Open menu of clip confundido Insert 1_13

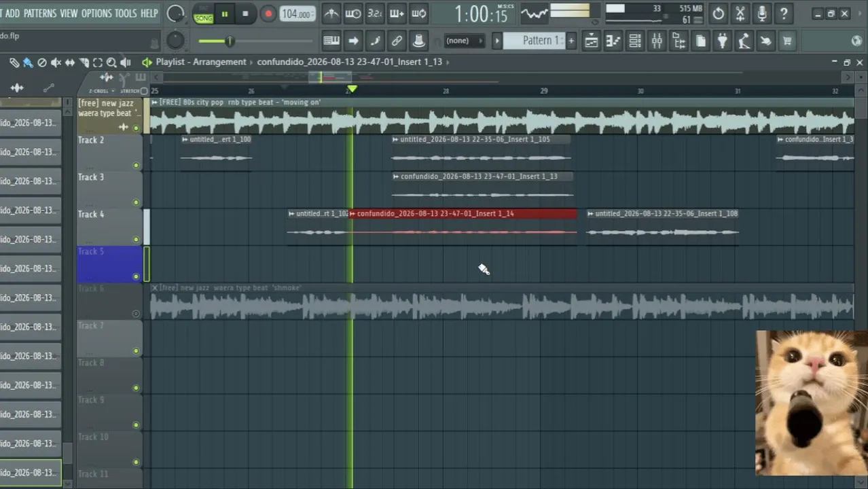396,177
